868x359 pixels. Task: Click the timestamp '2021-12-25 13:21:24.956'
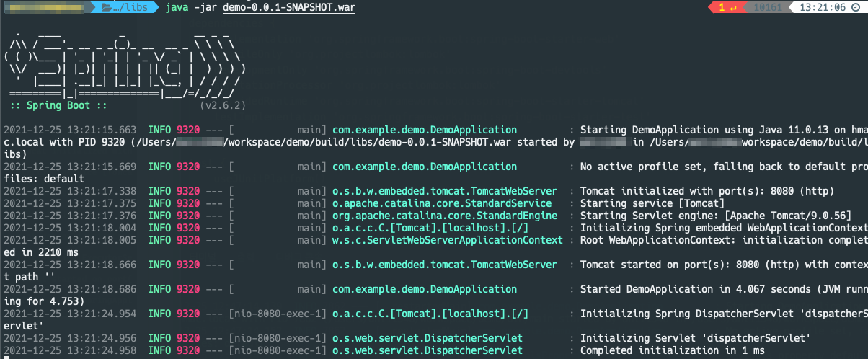pyautogui.click(x=70, y=338)
